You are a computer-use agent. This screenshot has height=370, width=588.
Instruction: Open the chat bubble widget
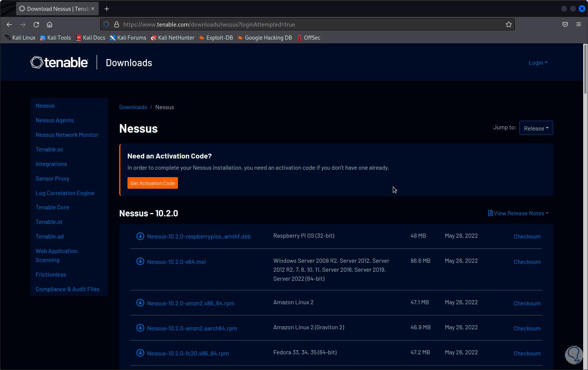574,355
